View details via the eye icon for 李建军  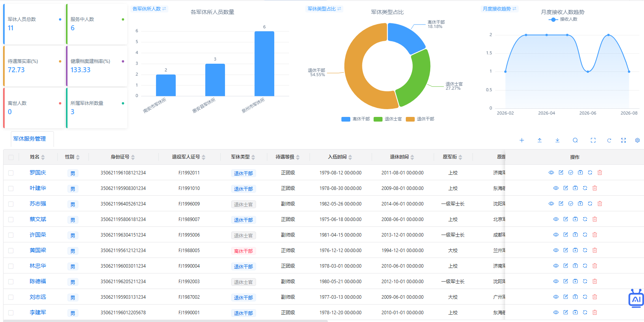[x=556, y=312]
